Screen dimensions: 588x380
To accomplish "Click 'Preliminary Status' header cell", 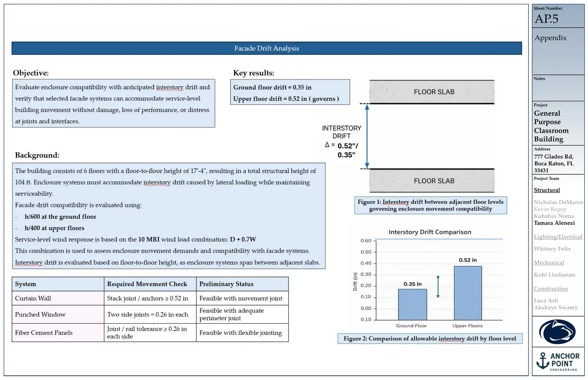I will click(243, 284).
